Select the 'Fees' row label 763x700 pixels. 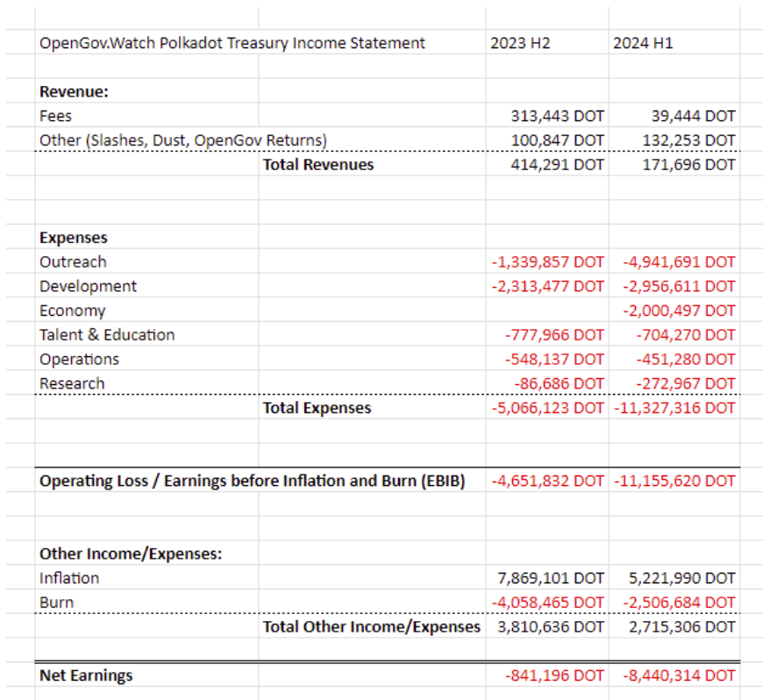(55, 116)
